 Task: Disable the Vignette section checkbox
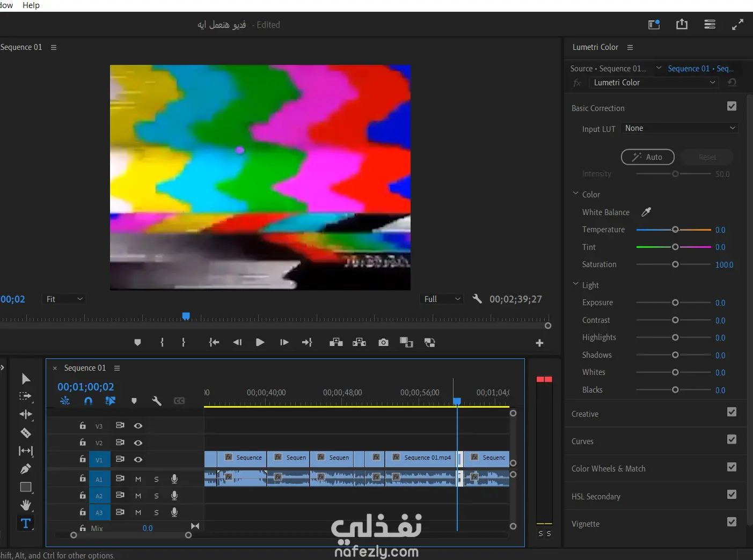[732, 522]
